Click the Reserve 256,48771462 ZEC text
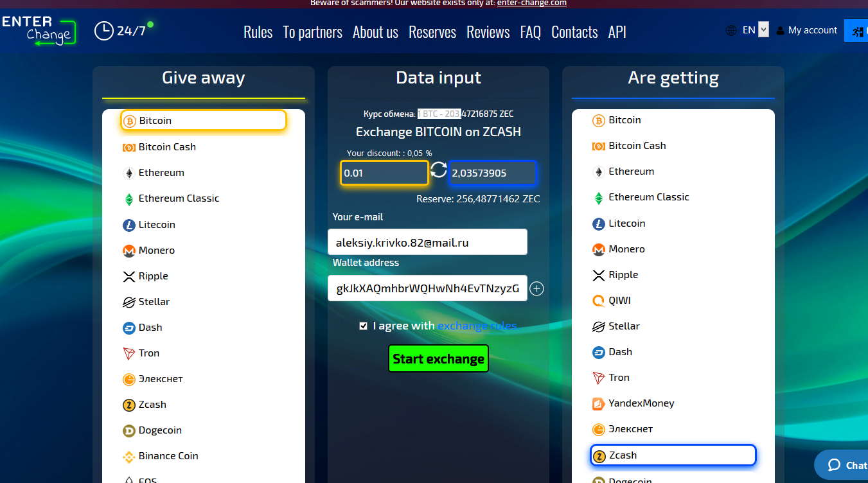Viewport: 868px width, 483px height. pos(478,199)
